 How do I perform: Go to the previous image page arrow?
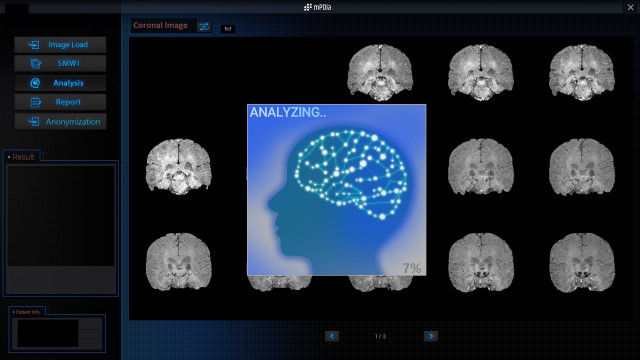332,336
